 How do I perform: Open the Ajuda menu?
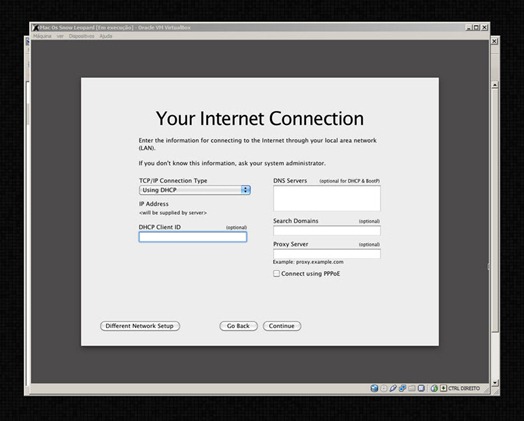pos(106,36)
